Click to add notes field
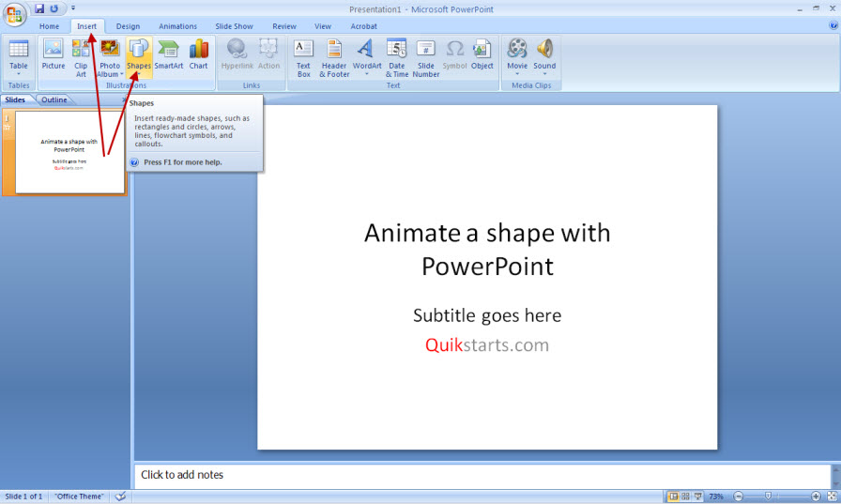Viewport: 841px width, 504px height. (482, 475)
